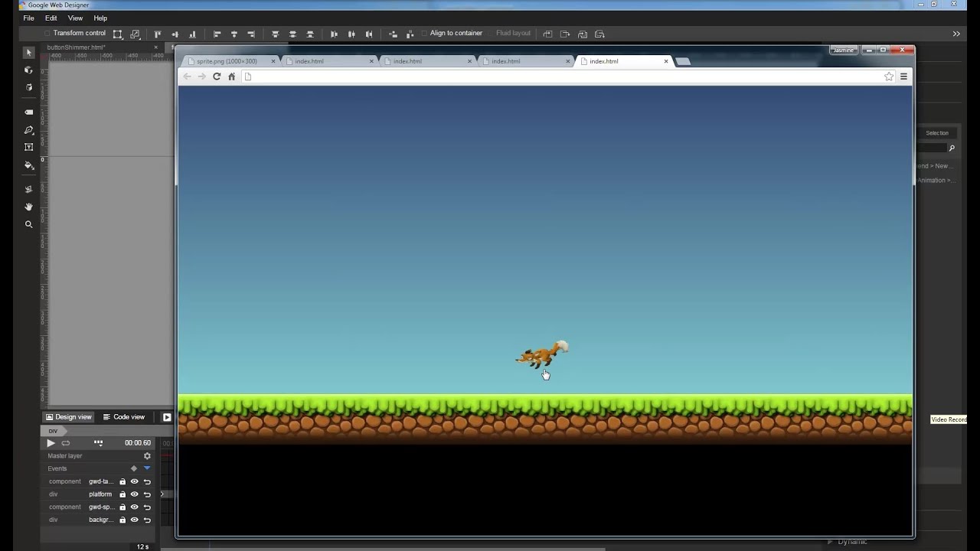Image resolution: width=980 pixels, height=551 pixels.
Task: Hide the backgr... div layer
Action: [x=135, y=520]
